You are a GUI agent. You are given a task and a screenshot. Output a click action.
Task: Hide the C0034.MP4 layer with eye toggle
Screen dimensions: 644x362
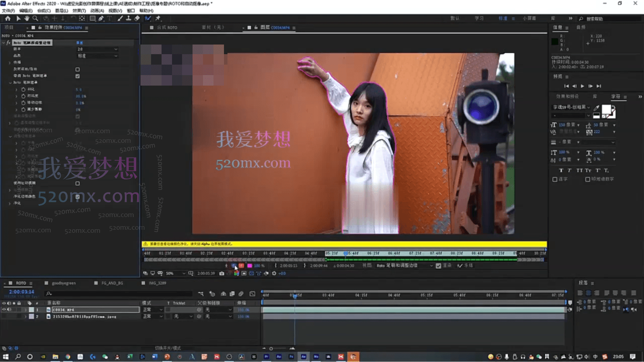coord(4,310)
